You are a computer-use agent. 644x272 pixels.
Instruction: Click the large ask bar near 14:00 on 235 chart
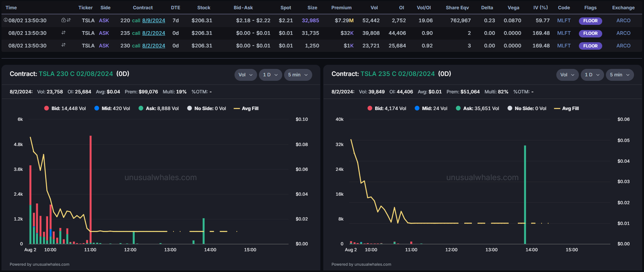[525, 195]
